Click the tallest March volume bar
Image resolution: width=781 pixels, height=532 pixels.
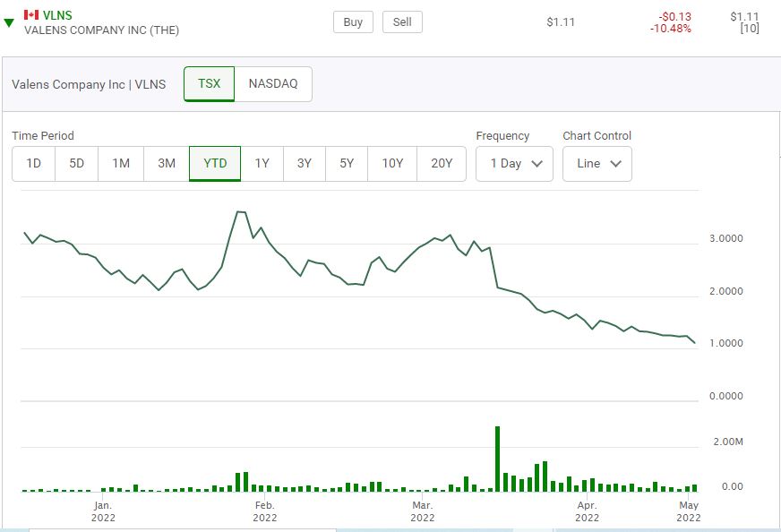point(497,459)
